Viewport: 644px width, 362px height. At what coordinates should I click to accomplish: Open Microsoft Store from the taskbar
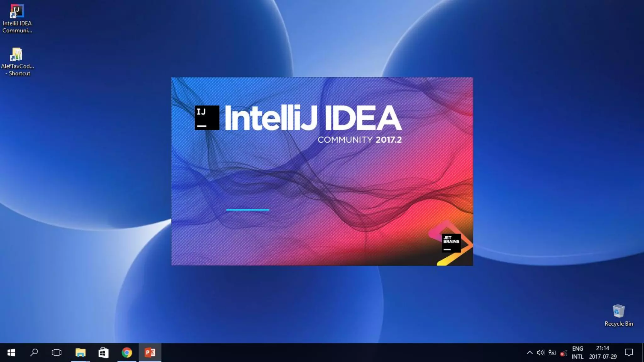(x=103, y=353)
